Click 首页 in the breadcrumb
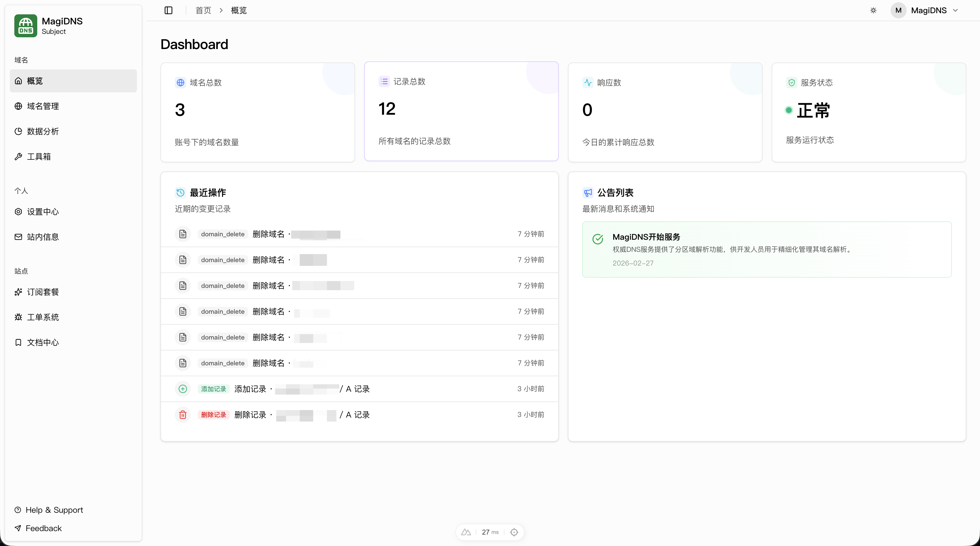980x546 pixels. click(203, 10)
